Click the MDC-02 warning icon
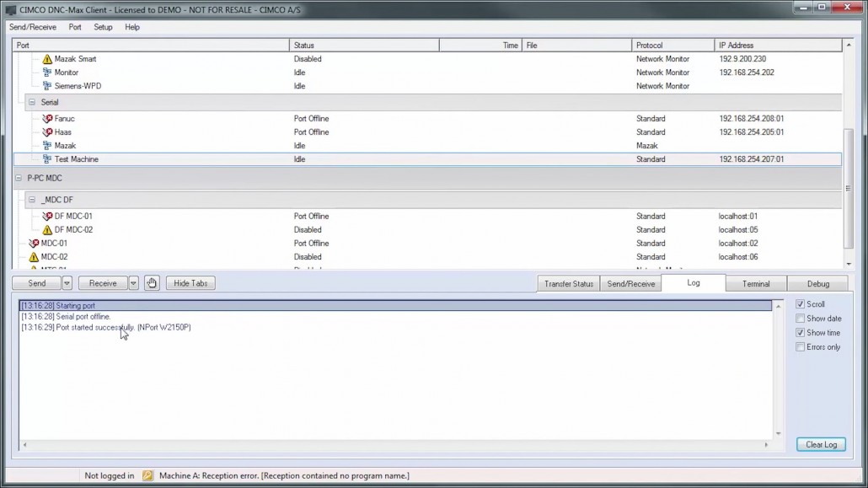 pyautogui.click(x=34, y=257)
